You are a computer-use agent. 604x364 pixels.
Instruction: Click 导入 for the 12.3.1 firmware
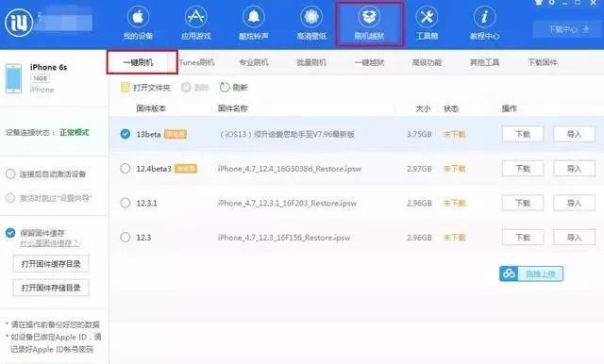click(574, 203)
